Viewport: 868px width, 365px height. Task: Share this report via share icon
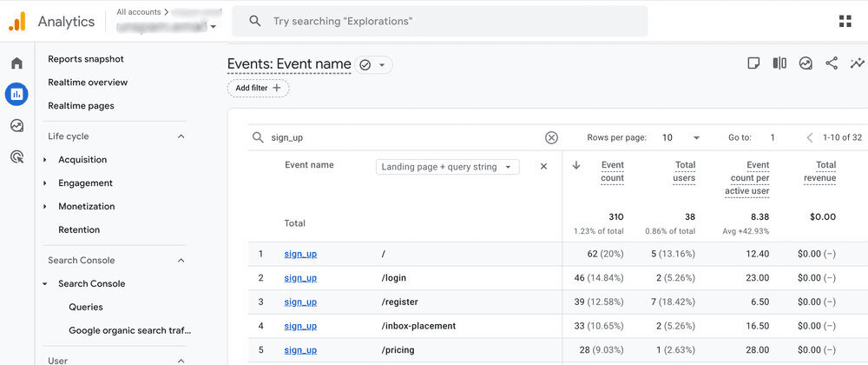click(832, 63)
